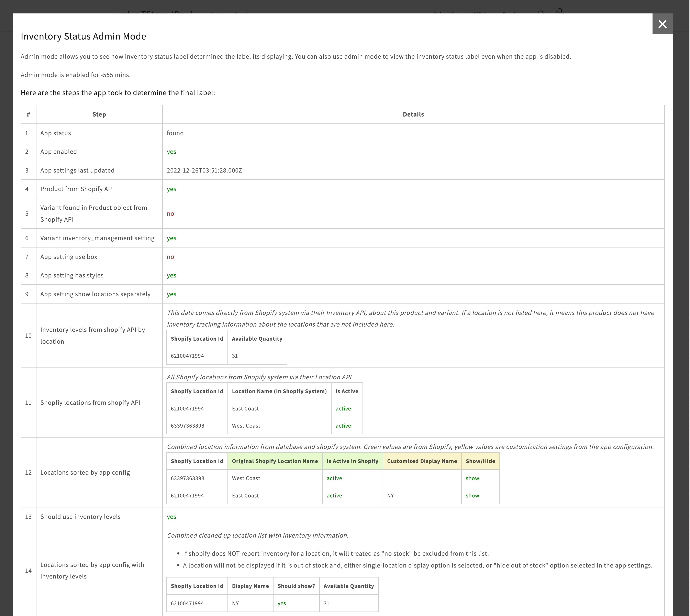
Task: Click 'Display Name' header in step 14 table
Action: [250, 586]
